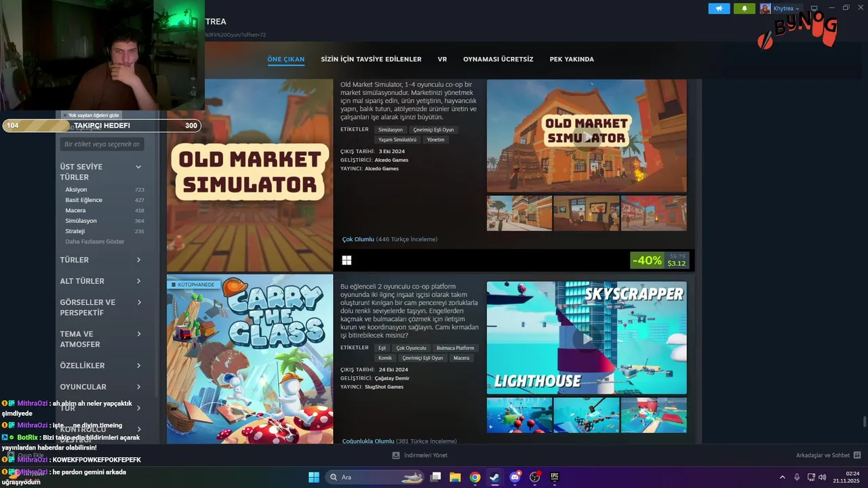Expand the TEMA VE ATMOSFER section

101,339
